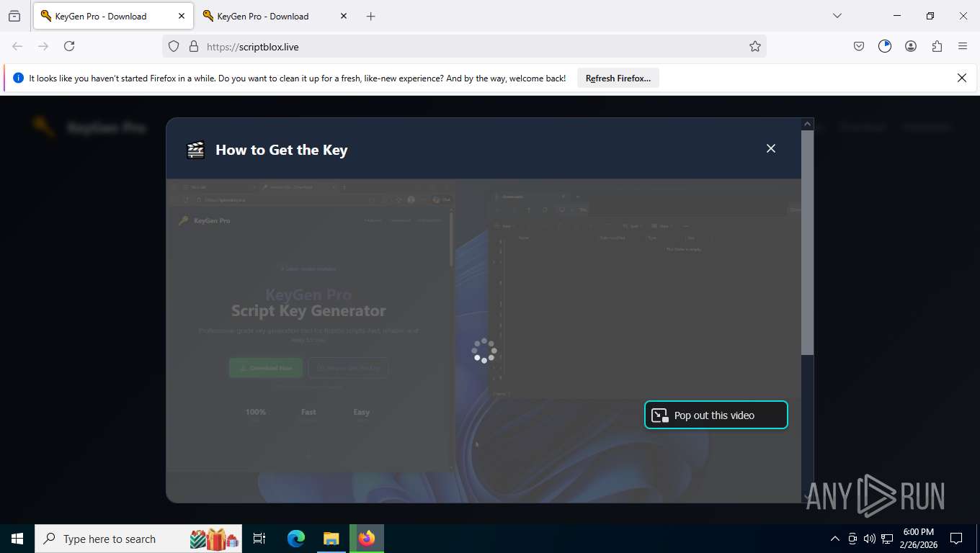980x553 pixels.
Task: Close the first KeyGen Pro tab
Action: 182,16
